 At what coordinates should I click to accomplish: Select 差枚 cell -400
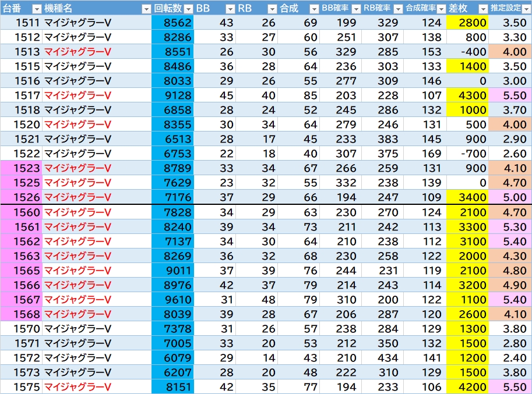click(467, 51)
